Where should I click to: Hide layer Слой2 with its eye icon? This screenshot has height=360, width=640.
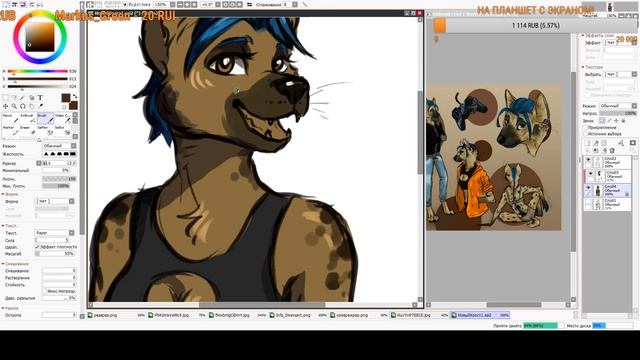(x=588, y=160)
